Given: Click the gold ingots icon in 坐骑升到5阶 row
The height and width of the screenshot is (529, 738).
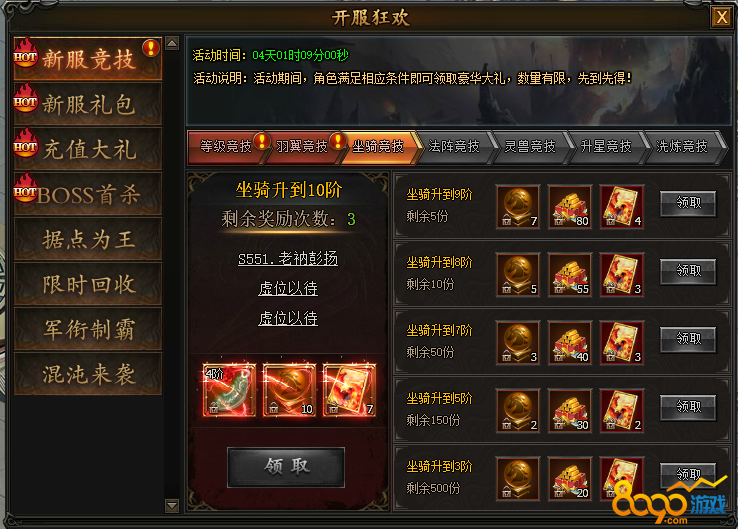Looking at the screenshot, I should click(570, 411).
